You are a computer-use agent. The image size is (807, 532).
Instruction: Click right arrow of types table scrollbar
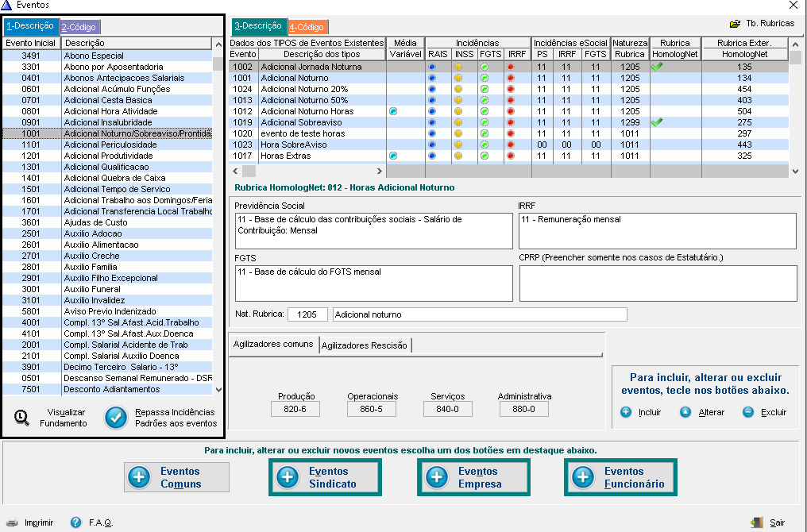pyautogui.click(x=380, y=171)
